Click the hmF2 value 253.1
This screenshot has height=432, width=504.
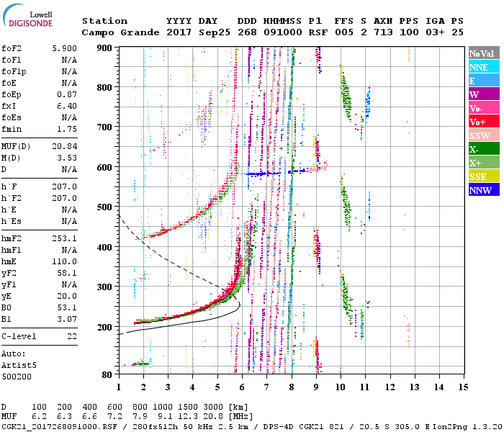(x=64, y=238)
